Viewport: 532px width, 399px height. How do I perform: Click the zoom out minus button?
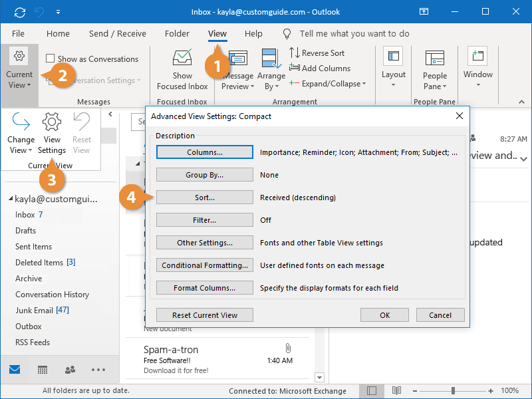pos(414,391)
